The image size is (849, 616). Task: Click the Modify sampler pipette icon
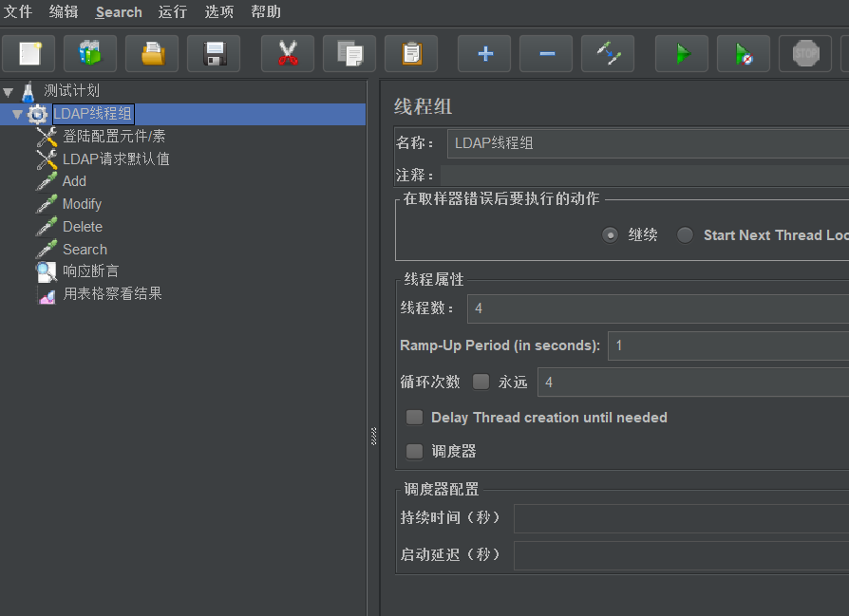[x=47, y=205]
